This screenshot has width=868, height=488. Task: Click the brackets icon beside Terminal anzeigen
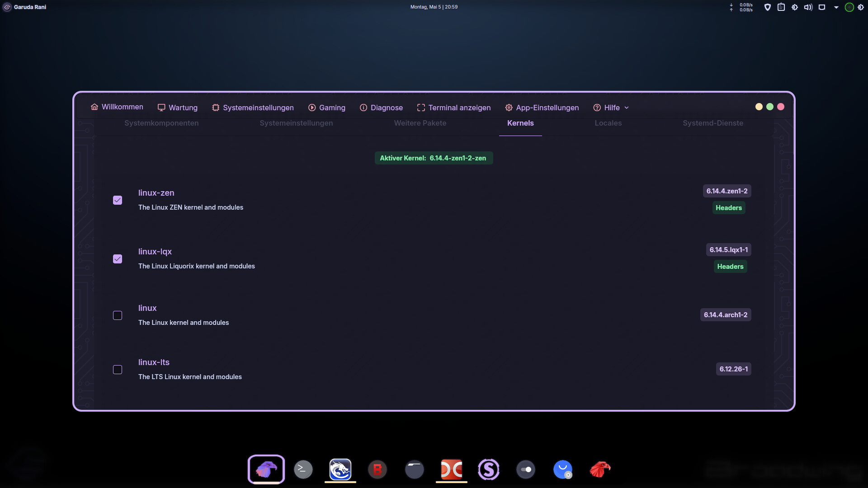tap(421, 108)
